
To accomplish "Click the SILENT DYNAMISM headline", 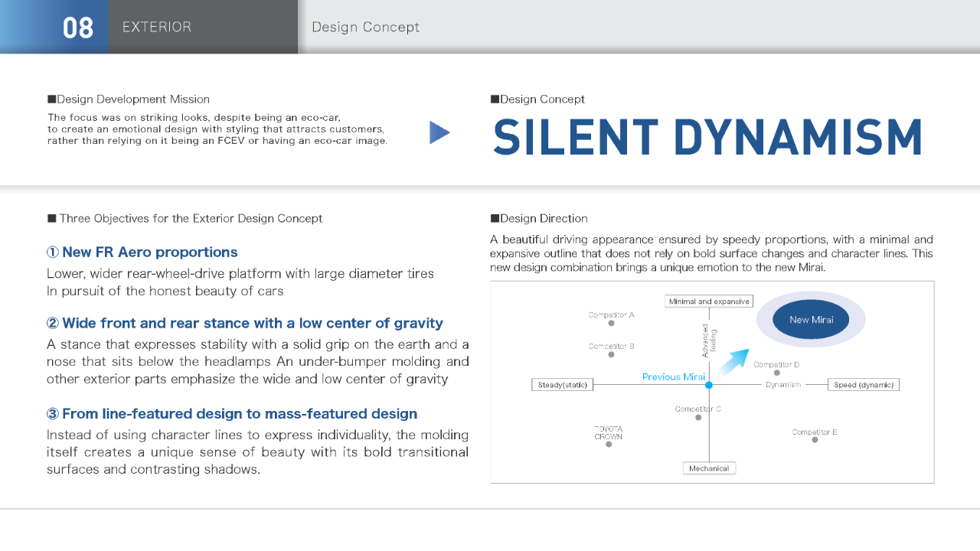I will [708, 137].
